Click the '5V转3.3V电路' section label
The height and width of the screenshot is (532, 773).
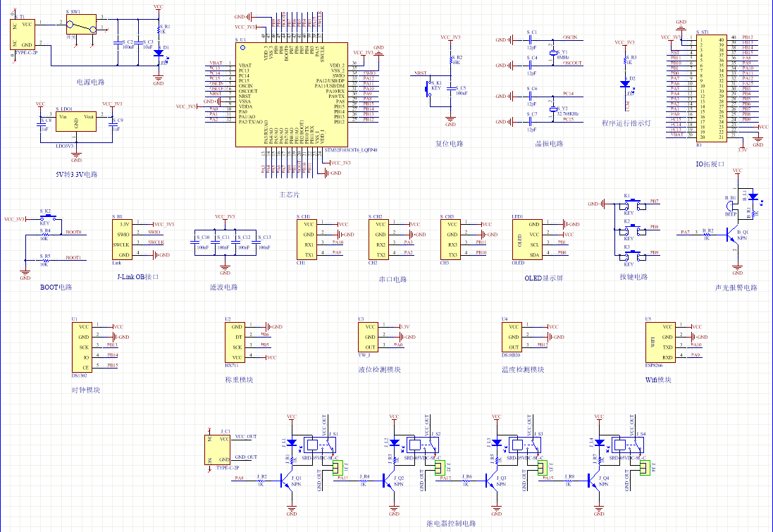click(76, 174)
